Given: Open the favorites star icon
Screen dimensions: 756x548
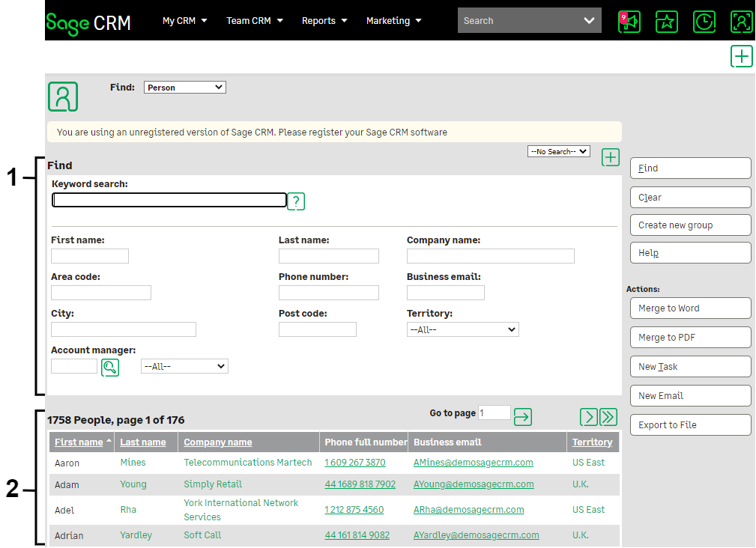Looking at the screenshot, I should point(666,22).
